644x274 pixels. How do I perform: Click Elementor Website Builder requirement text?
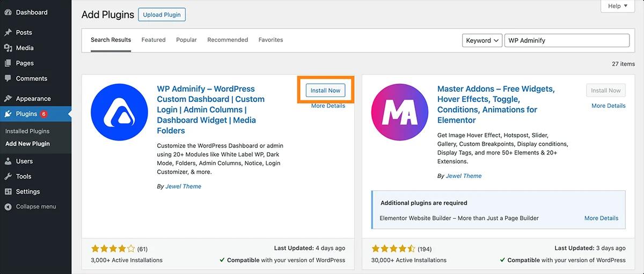click(x=459, y=218)
